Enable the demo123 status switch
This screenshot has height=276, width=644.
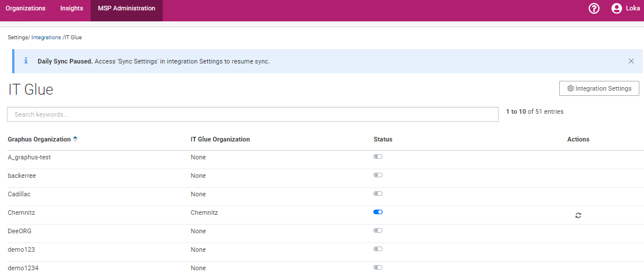pos(378,249)
